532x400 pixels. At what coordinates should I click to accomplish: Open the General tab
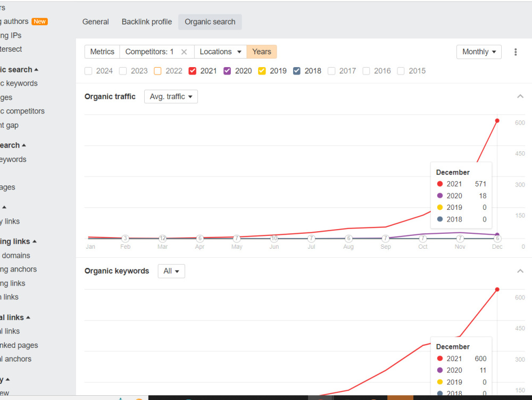(x=95, y=22)
